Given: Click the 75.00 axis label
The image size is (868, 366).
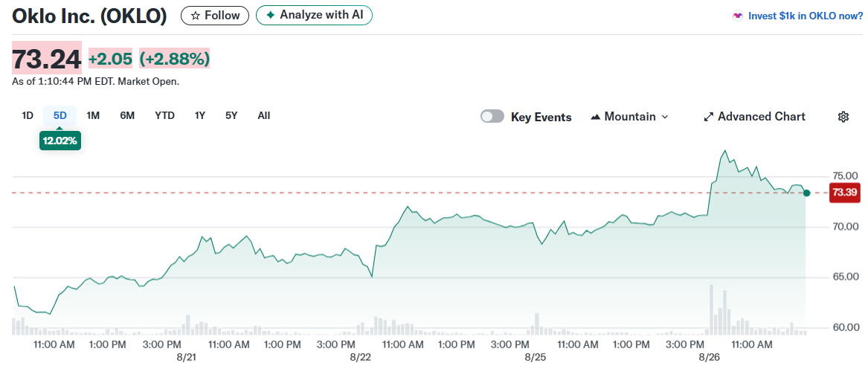Looking at the screenshot, I should [846, 176].
